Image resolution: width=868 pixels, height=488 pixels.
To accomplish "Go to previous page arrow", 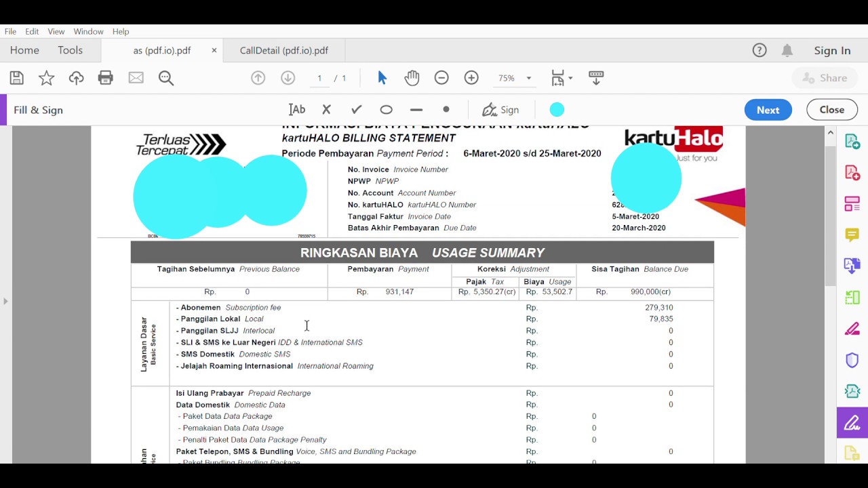I will (258, 78).
